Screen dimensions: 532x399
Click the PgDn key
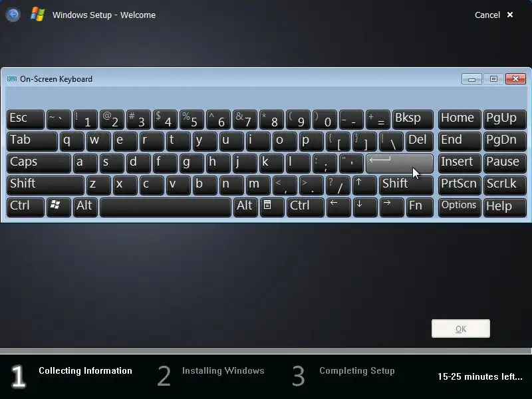point(505,142)
